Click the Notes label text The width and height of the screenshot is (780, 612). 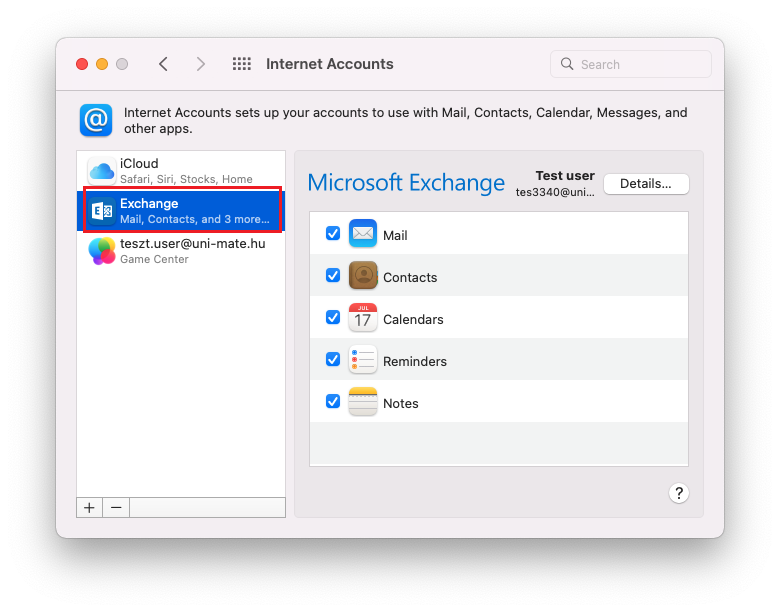click(x=400, y=404)
